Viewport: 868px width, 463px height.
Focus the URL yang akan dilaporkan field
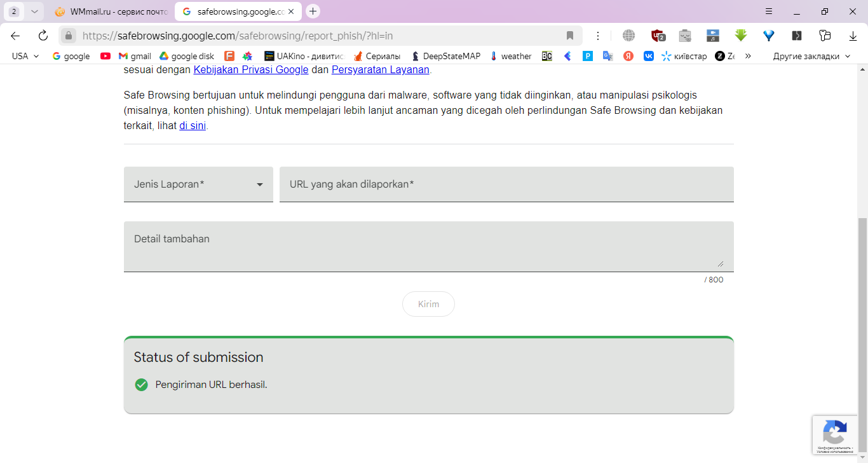506,184
